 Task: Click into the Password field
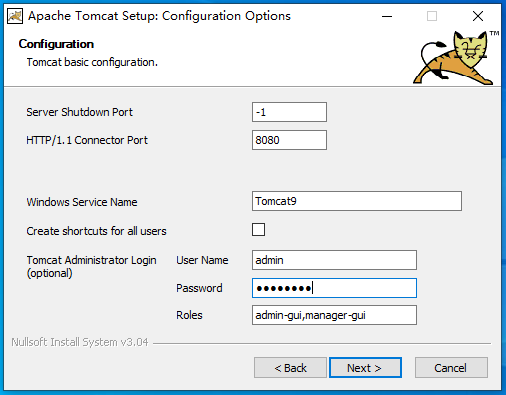[334, 288]
